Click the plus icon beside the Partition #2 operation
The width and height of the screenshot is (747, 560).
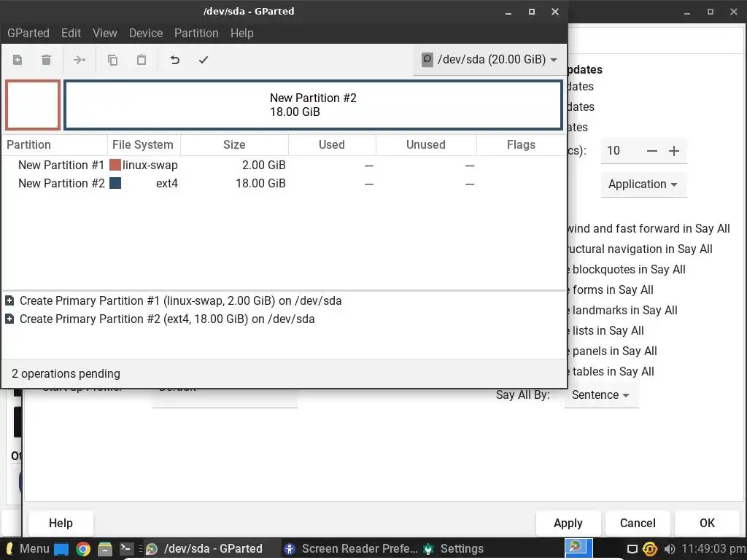[9, 319]
